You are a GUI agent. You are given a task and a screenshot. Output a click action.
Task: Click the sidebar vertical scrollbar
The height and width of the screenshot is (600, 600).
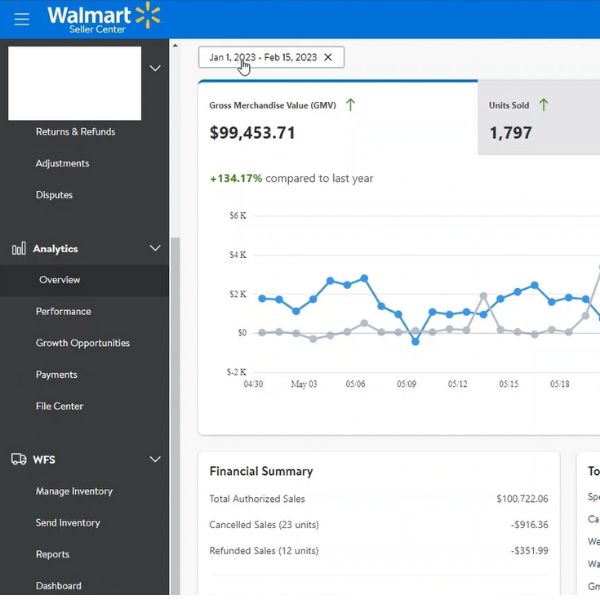(x=174, y=400)
